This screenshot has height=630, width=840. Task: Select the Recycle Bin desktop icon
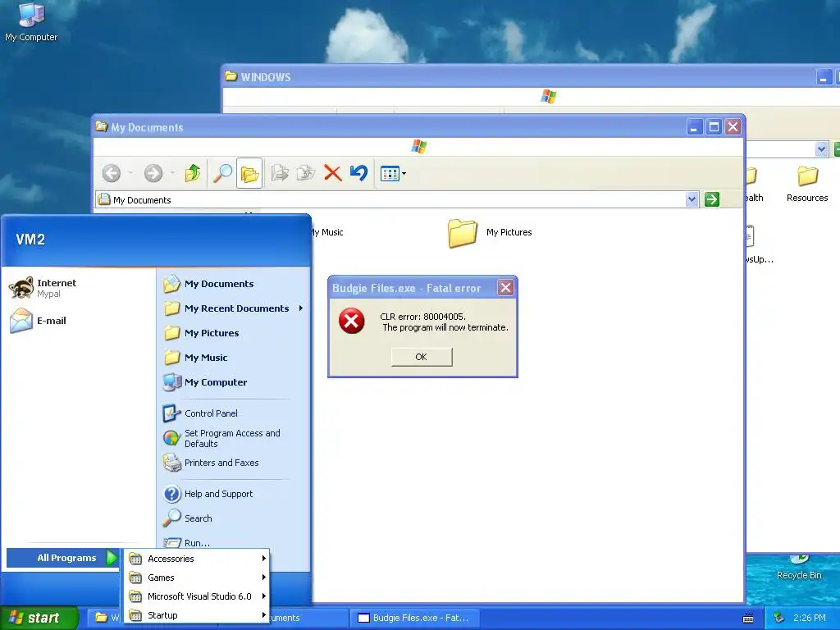(799, 568)
